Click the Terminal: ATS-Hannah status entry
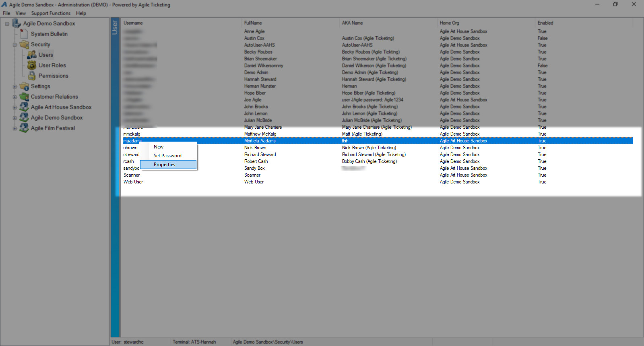 194,342
